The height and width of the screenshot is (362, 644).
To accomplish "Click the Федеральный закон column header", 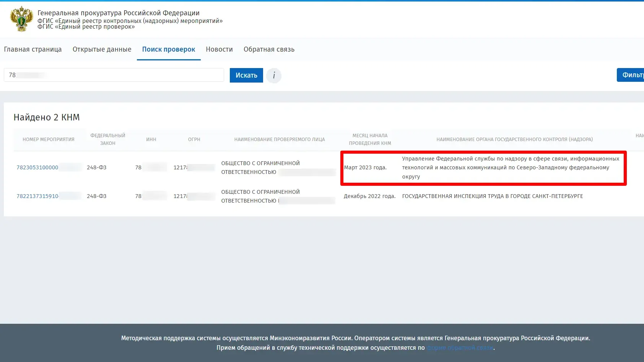I will [x=108, y=140].
